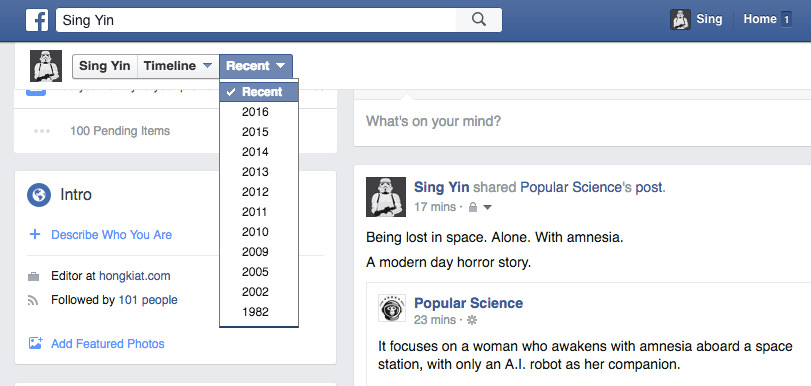Collapse the Recent dropdown button
Viewport: 811px width, 386px height.
coord(256,66)
